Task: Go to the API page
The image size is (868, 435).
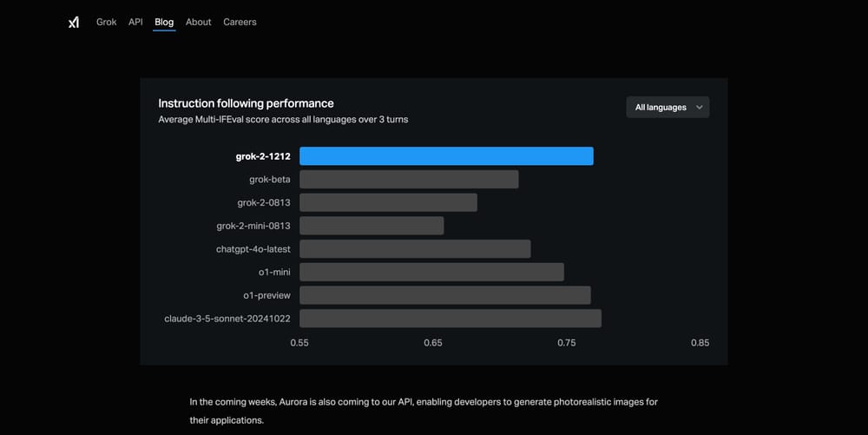Action: coord(135,22)
